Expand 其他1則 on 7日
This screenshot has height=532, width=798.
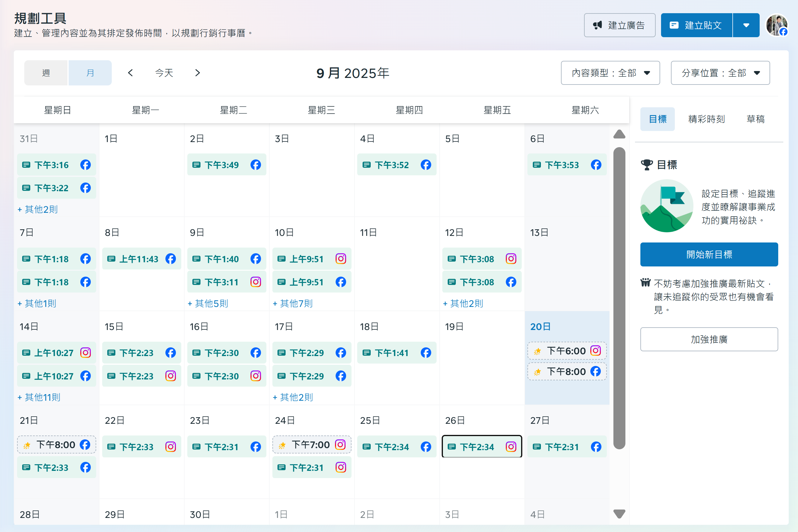[37, 303]
